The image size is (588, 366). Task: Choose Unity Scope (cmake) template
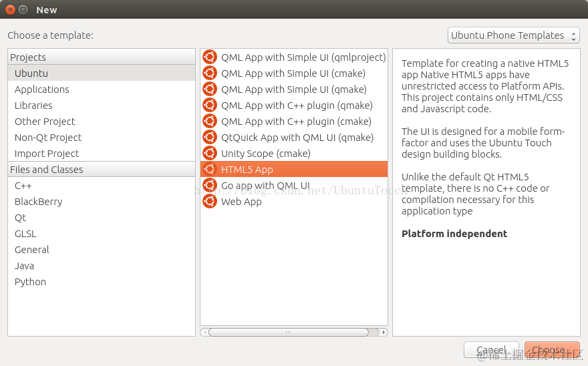click(x=294, y=154)
